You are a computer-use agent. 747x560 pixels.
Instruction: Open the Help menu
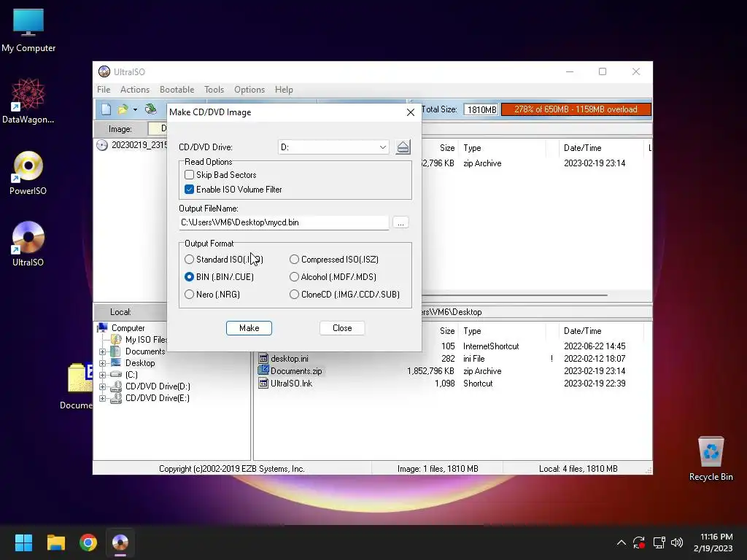pyautogui.click(x=284, y=90)
